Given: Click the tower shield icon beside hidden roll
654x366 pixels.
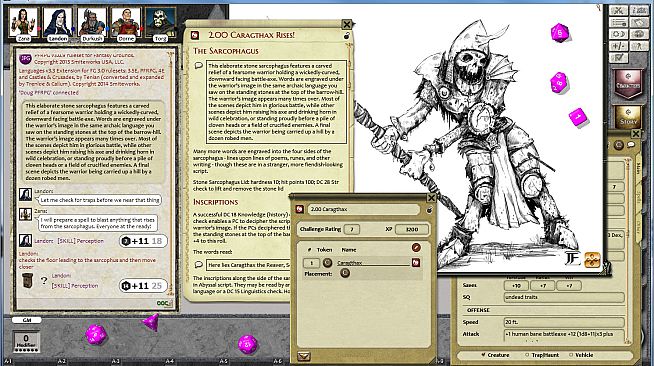Looking at the screenshot, I should 27,281.
